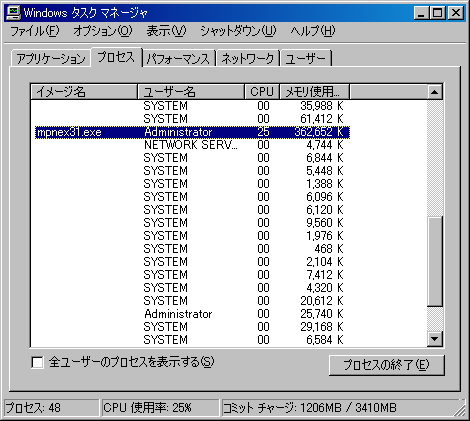Select the row using 6,584 K memory
Screen dimensions: 470x421
tap(192, 340)
